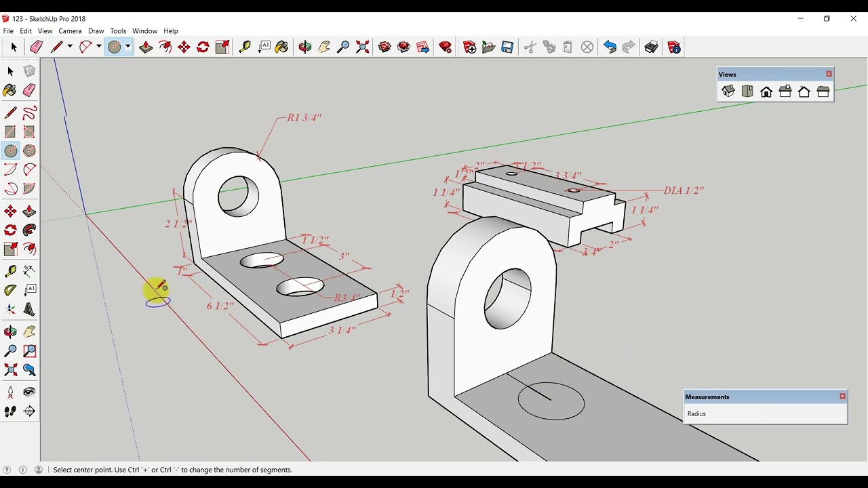Image resolution: width=868 pixels, height=488 pixels.
Task: Expand the Arc tool dropdown arrow
Action: pyautogui.click(x=98, y=47)
